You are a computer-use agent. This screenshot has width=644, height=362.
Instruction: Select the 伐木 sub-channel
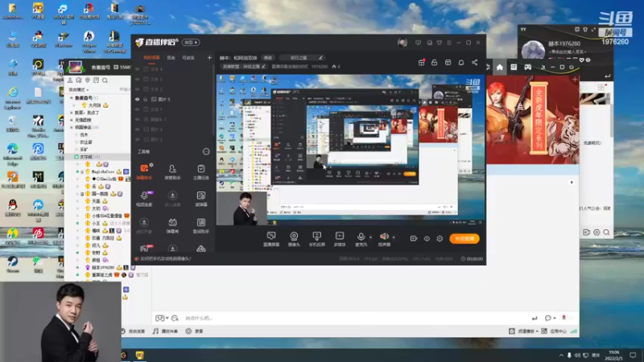point(85,134)
